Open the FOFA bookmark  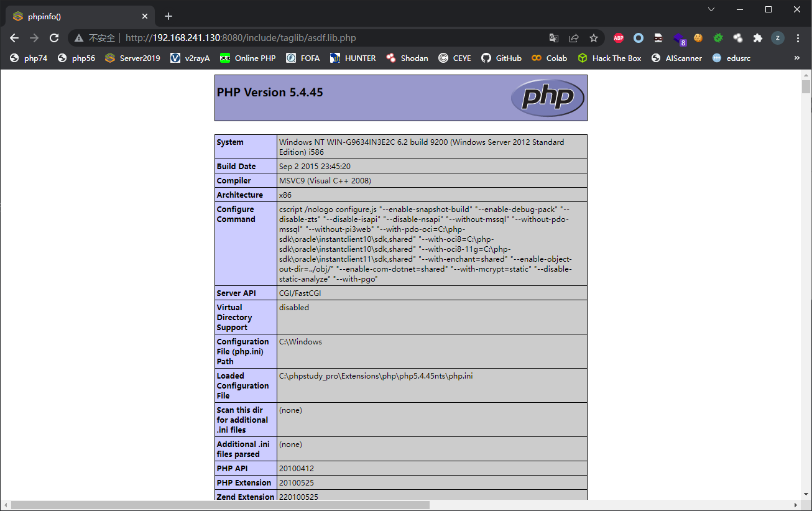pyautogui.click(x=302, y=58)
